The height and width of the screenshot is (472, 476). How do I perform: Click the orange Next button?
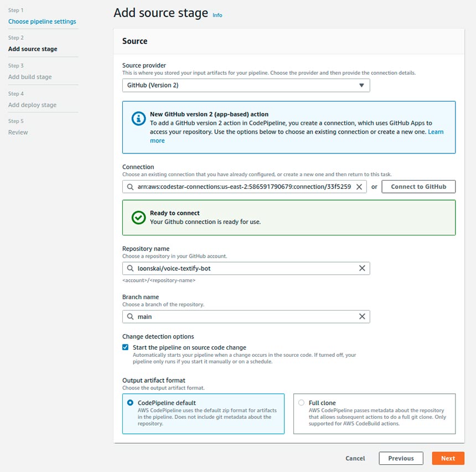448,458
